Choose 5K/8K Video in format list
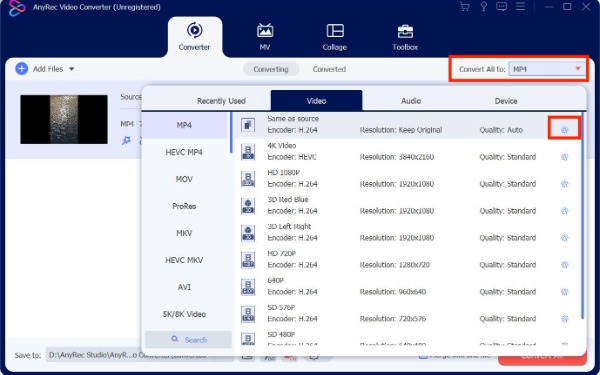600x375 pixels. click(x=184, y=314)
